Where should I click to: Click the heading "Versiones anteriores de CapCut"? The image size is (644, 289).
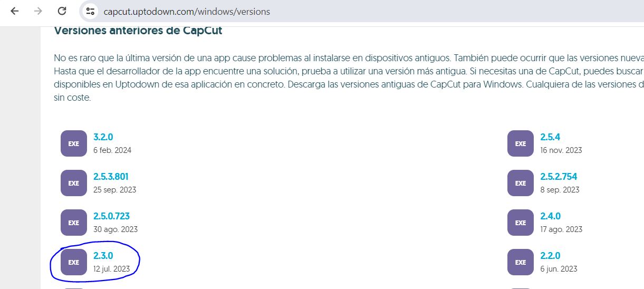coord(138,31)
